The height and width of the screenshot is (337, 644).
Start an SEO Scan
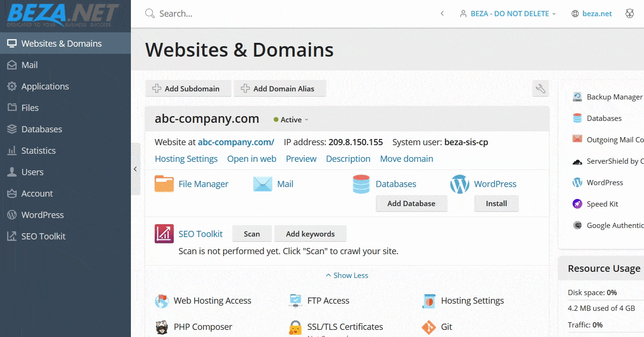(x=252, y=234)
